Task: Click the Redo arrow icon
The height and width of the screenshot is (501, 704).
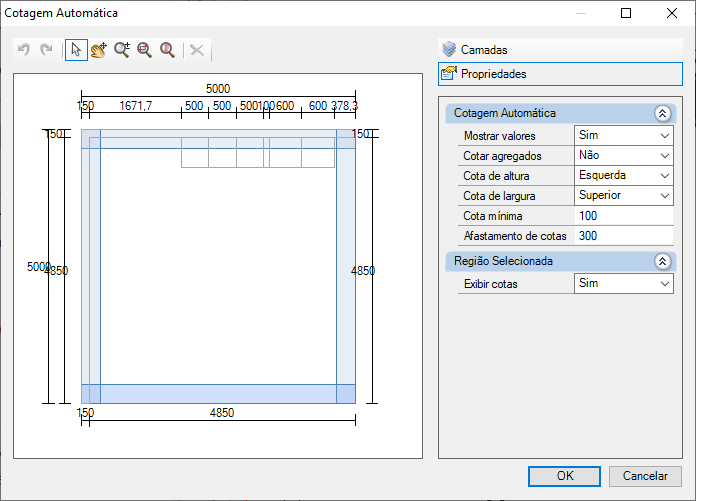Action: pos(46,49)
